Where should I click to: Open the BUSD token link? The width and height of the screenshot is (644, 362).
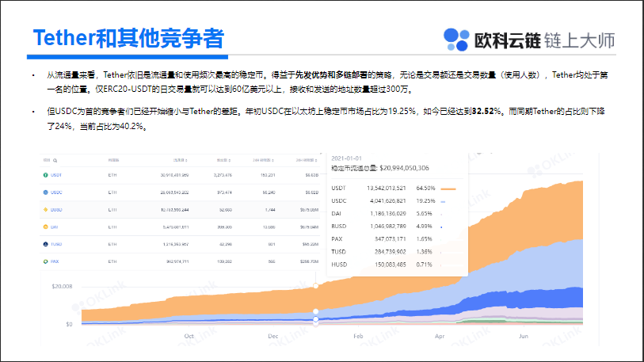[x=56, y=210]
